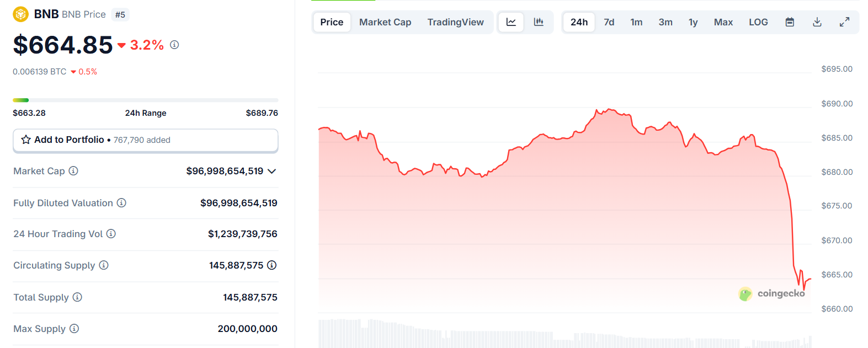Open the calendar date range picker icon

[790, 22]
